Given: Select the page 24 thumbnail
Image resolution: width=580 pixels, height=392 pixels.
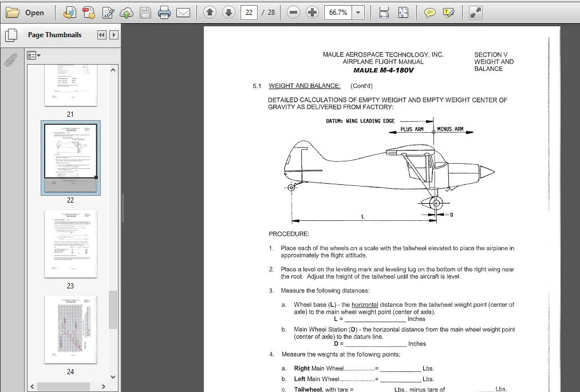Looking at the screenshot, I should click(70, 330).
